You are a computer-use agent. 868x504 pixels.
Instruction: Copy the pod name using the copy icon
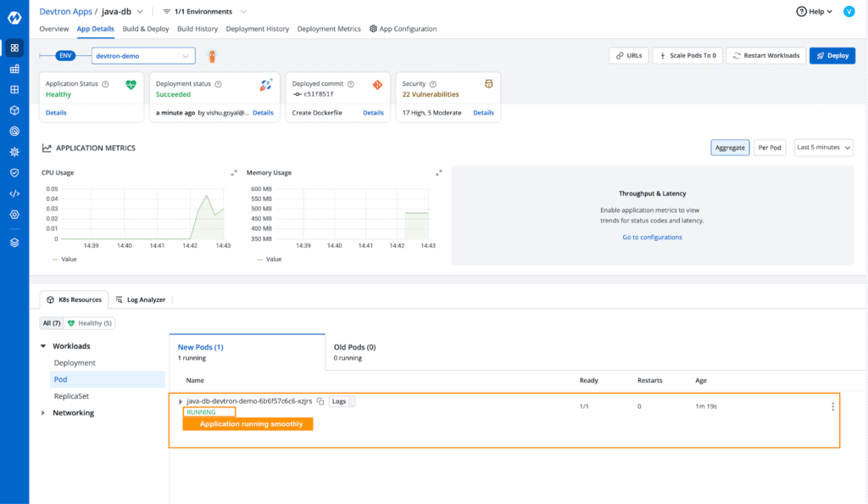(321, 402)
